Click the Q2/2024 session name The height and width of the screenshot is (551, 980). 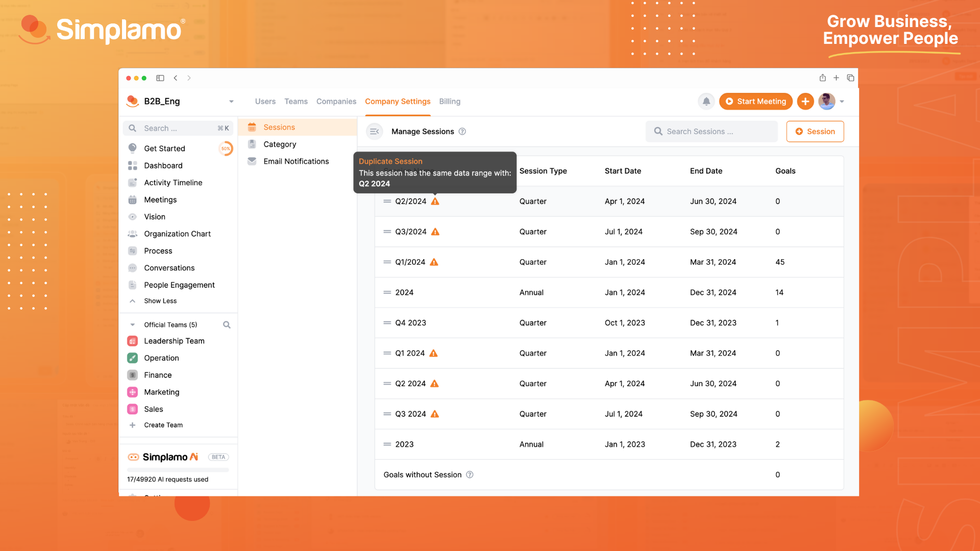pyautogui.click(x=410, y=202)
